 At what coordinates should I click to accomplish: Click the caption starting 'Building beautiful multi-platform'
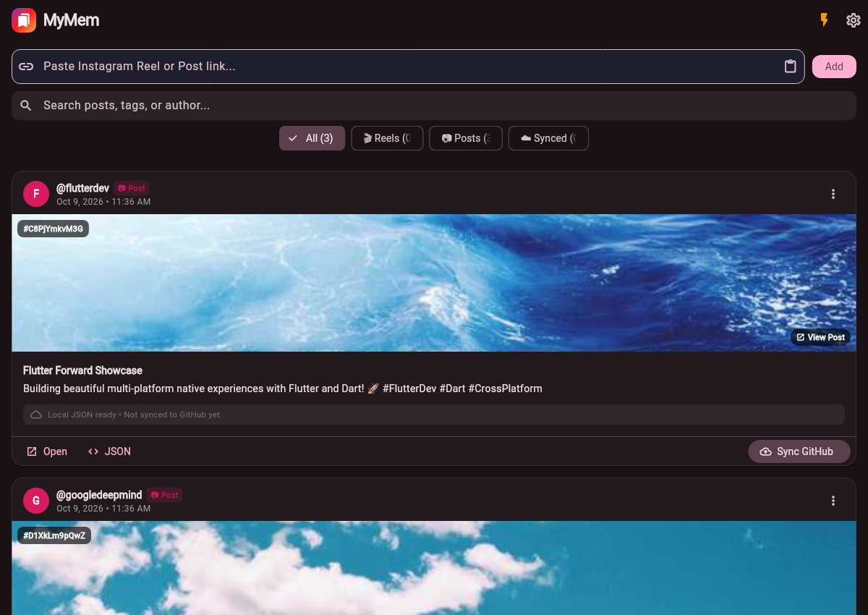283,389
